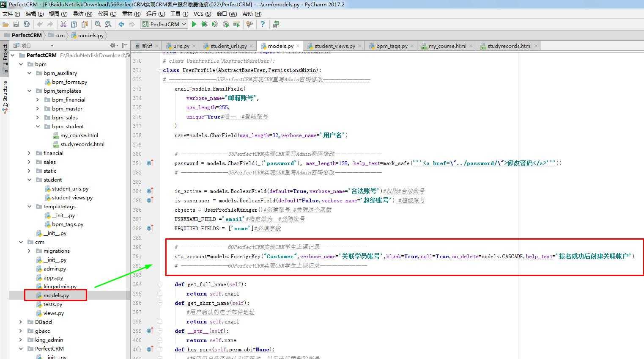The image size is (644, 359).
Task: Run with coverage icon
Action: click(215, 24)
